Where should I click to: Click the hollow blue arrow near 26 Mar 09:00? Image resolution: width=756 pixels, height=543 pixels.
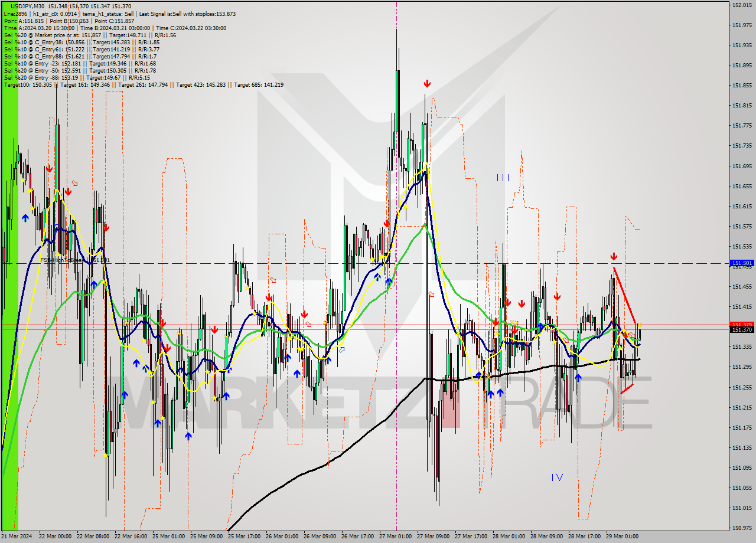(341, 349)
